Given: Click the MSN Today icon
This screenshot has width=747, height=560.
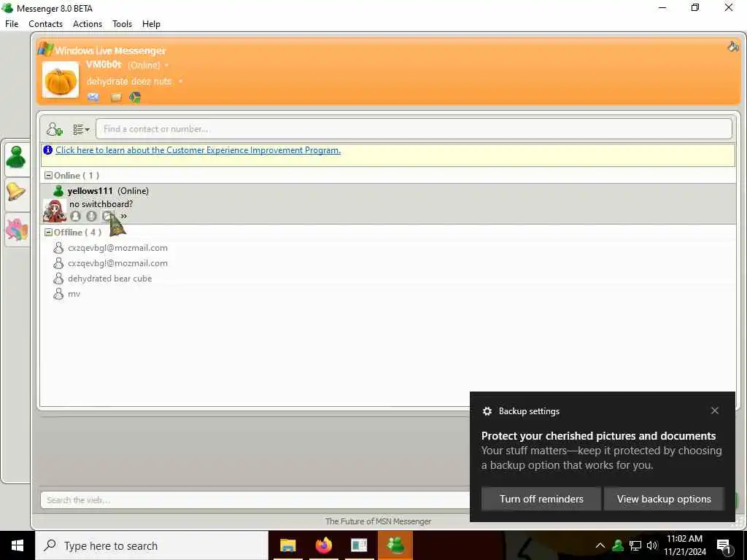Looking at the screenshot, I should [x=135, y=98].
